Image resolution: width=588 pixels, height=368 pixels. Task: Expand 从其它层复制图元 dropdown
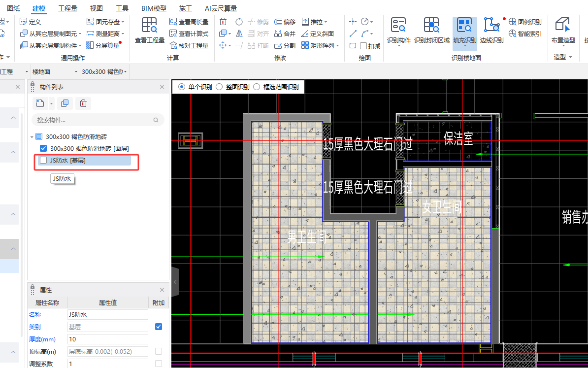tap(80, 34)
